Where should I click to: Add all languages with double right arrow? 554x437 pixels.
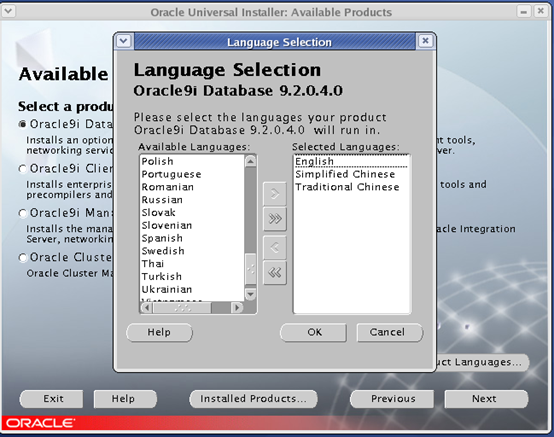275,219
